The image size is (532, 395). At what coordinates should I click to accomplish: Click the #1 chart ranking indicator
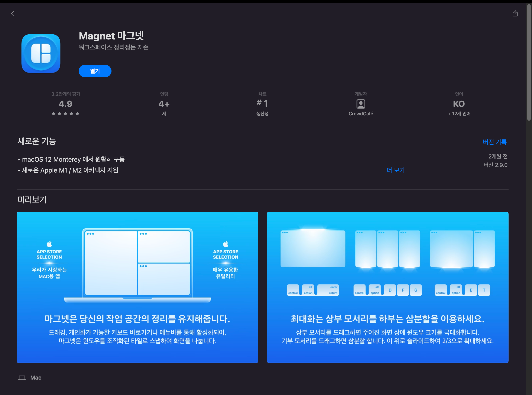point(262,103)
